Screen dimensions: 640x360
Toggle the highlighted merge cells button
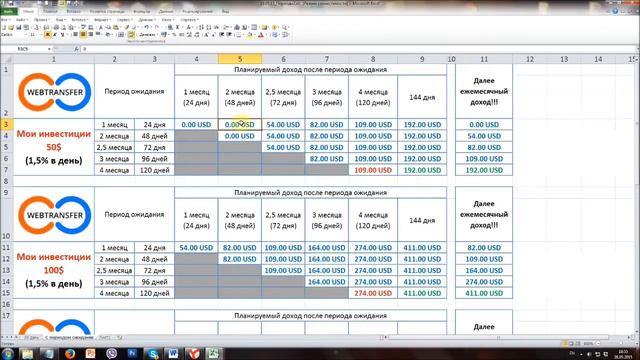click(x=131, y=35)
